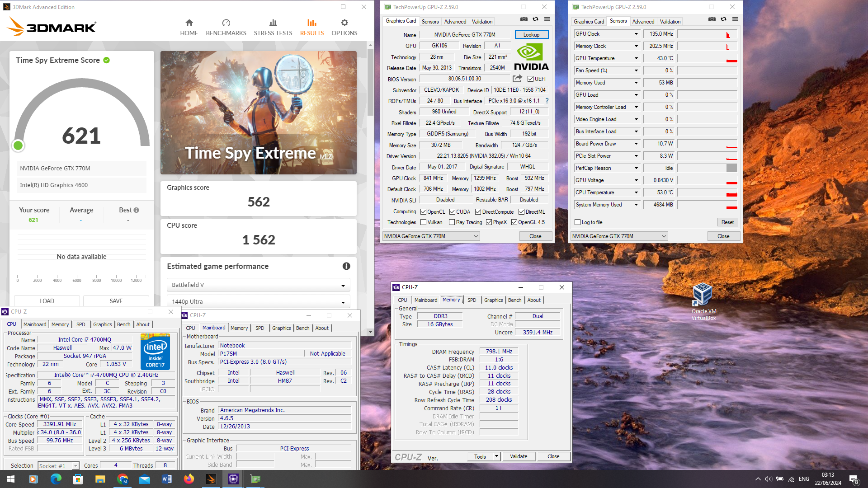Expand the GPU Clock sensor dropdown
Viewport: 868px width, 488px height.
pyautogui.click(x=636, y=34)
